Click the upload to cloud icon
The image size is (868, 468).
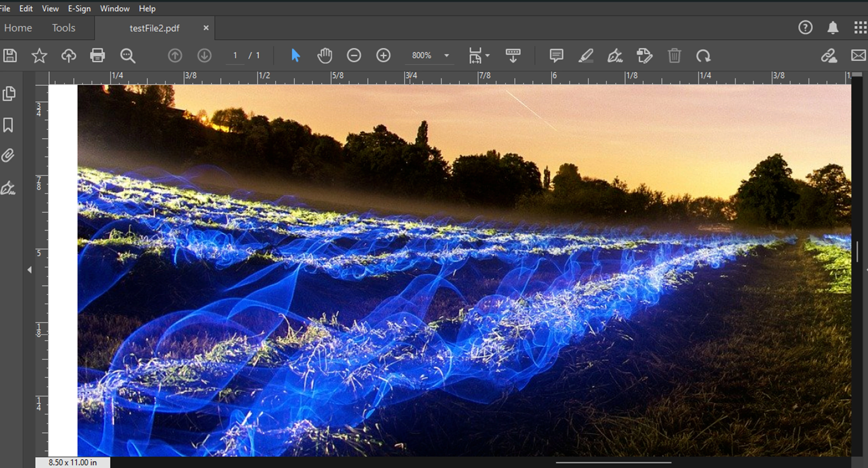(x=68, y=56)
